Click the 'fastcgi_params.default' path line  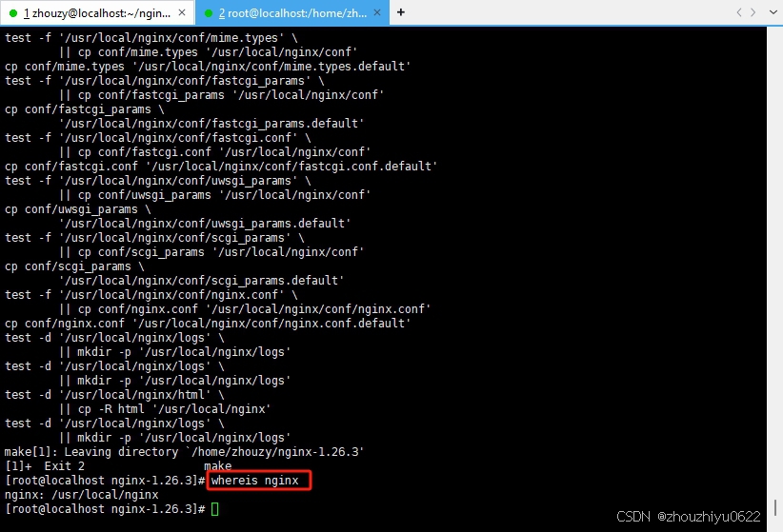click(x=211, y=124)
